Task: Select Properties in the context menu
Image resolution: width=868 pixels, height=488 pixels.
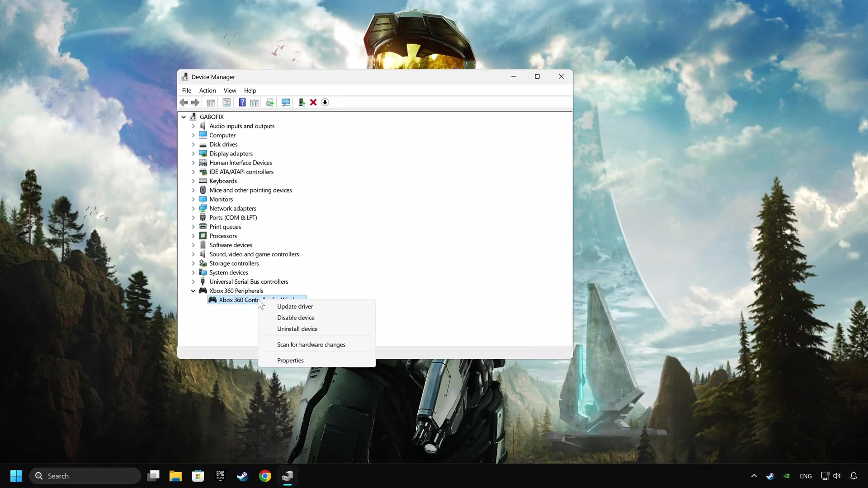Action: coord(290,361)
